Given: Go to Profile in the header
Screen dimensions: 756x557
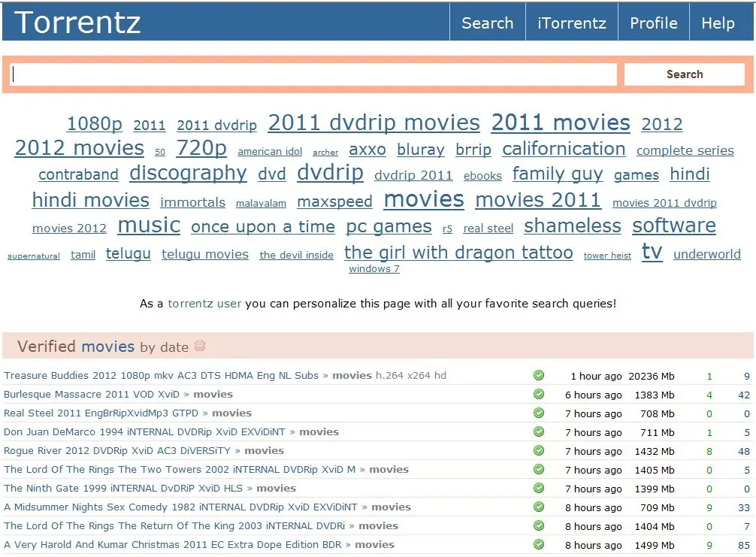Looking at the screenshot, I should click(654, 23).
